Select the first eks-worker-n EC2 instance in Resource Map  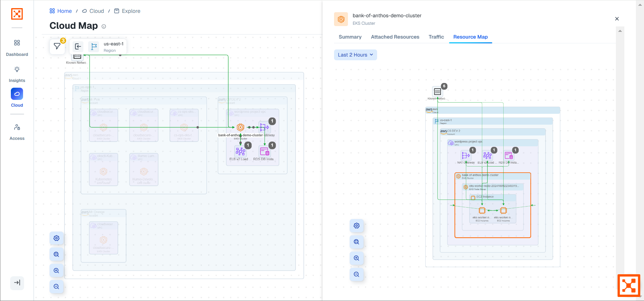pos(482,211)
